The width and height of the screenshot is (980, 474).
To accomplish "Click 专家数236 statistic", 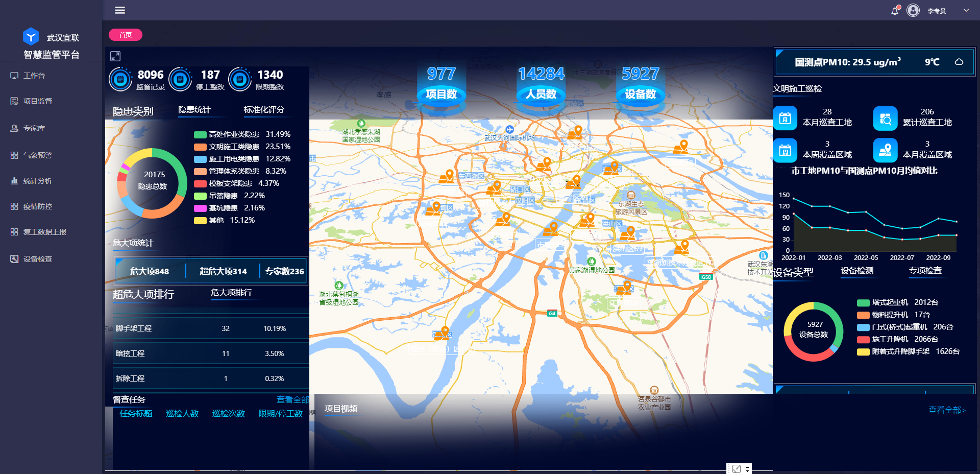I will pos(284,271).
